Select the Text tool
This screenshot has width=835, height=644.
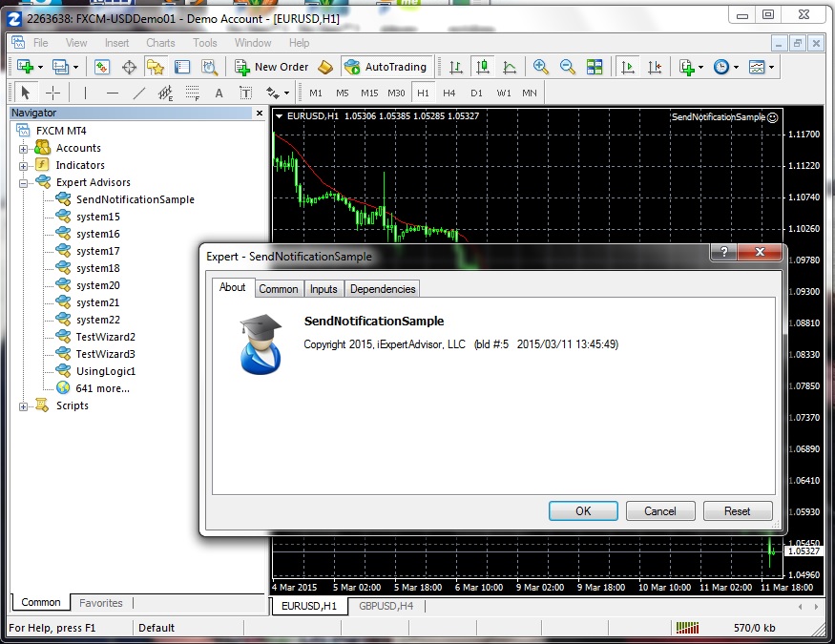point(219,93)
